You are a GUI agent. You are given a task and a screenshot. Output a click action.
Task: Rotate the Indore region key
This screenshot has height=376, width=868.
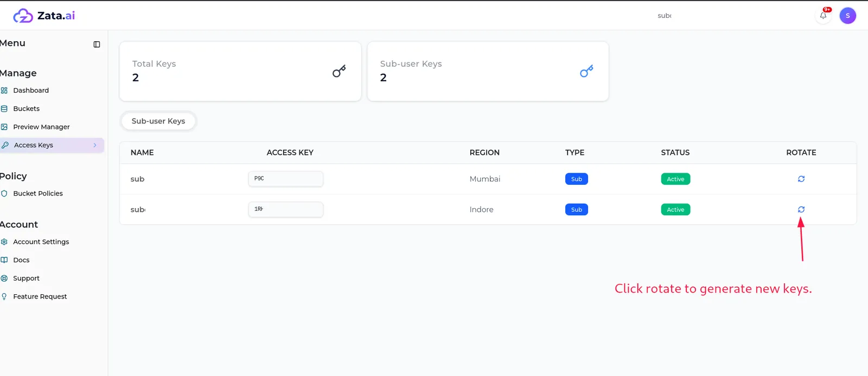801,209
